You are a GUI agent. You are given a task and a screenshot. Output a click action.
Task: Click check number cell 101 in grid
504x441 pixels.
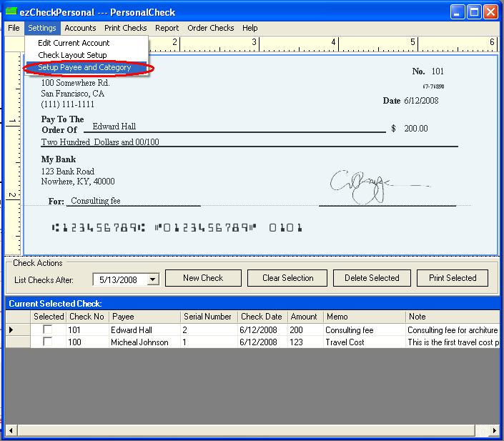coord(87,329)
